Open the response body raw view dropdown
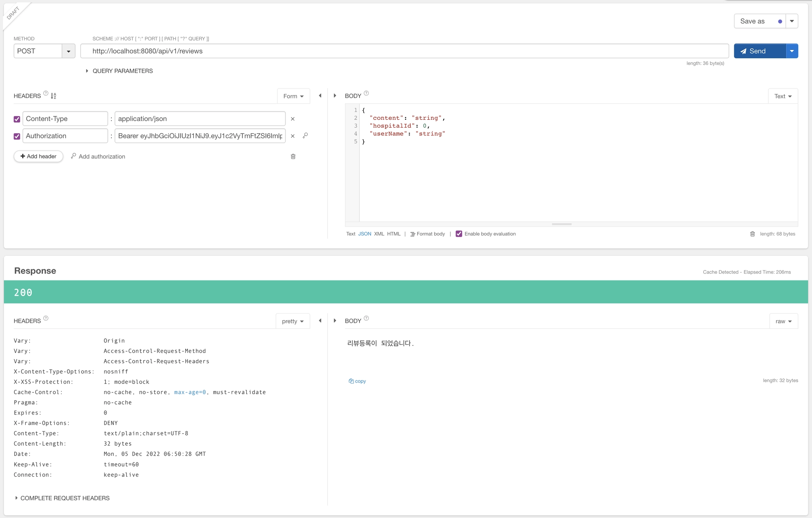 point(783,321)
